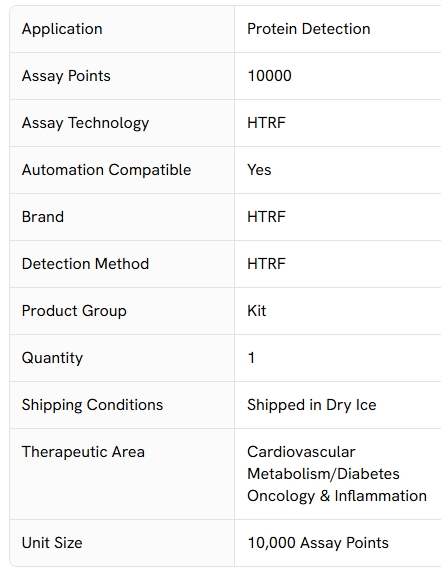Click the Therapeutic Area label
The height and width of the screenshot is (571, 441).
coord(83,452)
